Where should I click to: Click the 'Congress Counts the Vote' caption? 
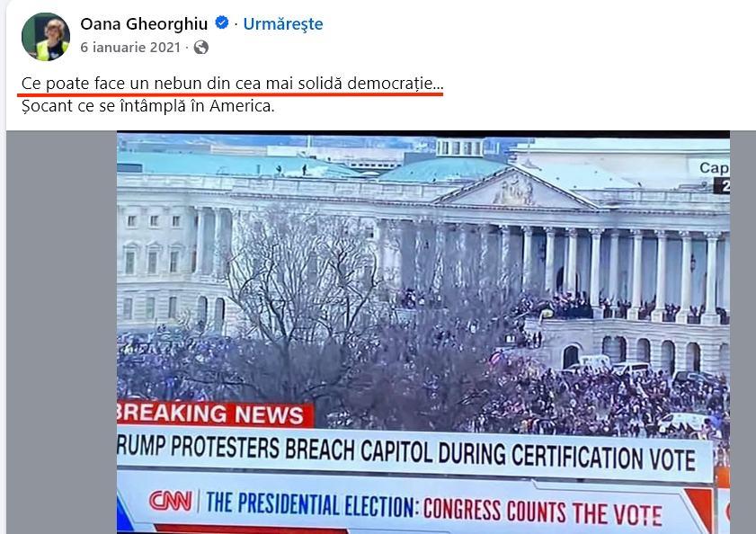tap(543, 512)
